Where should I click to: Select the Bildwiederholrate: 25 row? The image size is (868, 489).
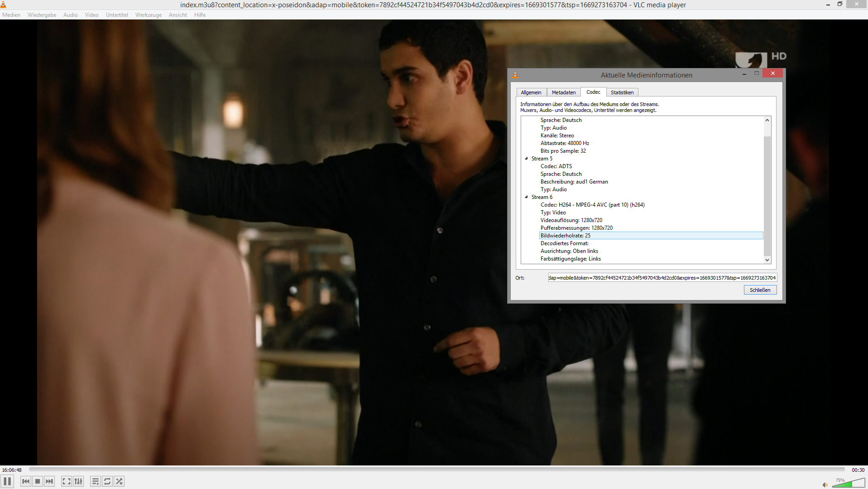[651, 236]
